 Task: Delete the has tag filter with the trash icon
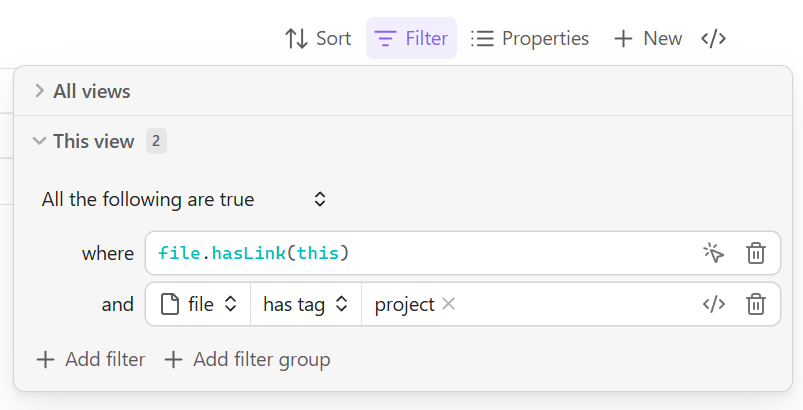coord(756,304)
